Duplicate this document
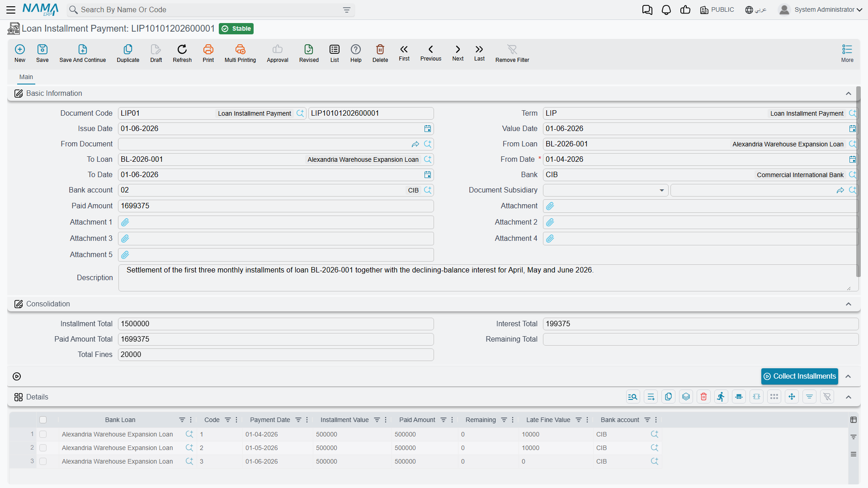This screenshot has width=868, height=488. (x=128, y=53)
